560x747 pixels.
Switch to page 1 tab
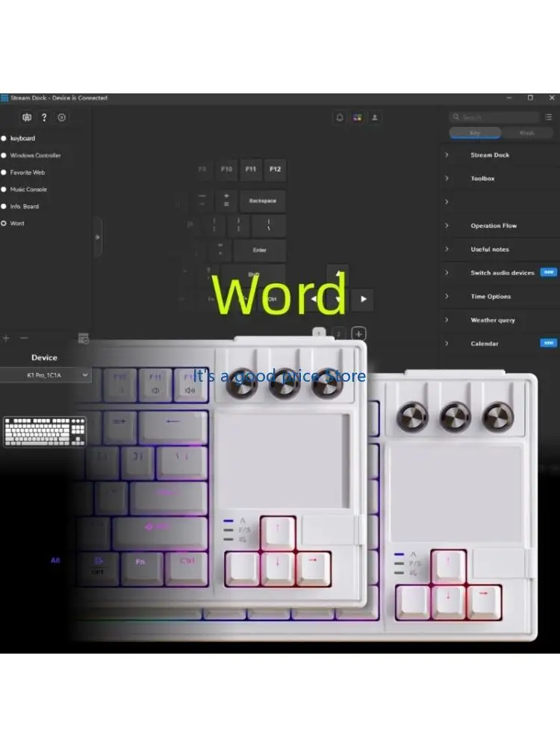click(x=319, y=333)
